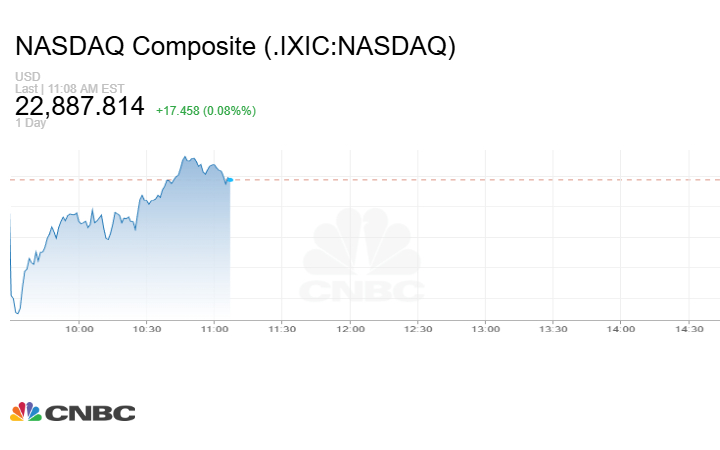Click the green +17.458 (0.08%) change value
Image resolution: width=720 pixels, height=450 pixels.
pos(206,109)
